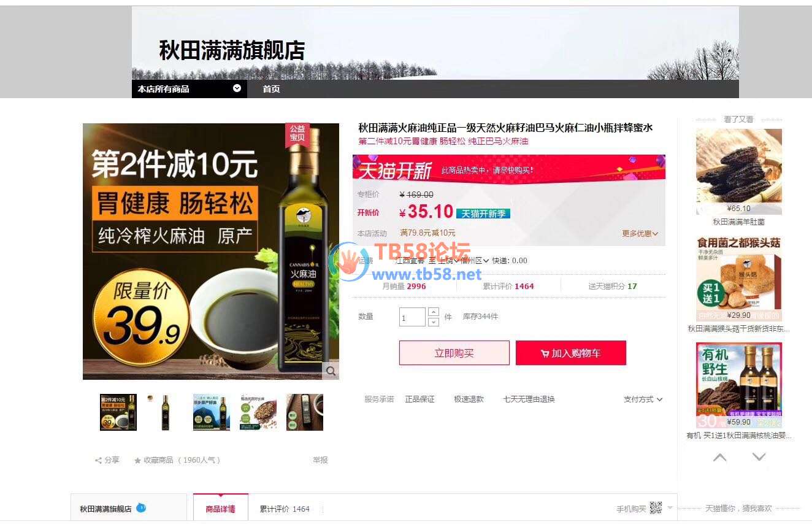The image size is (812, 524).
Task: Select the 商品详情 tab
Action: pyautogui.click(x=221, y=508)
